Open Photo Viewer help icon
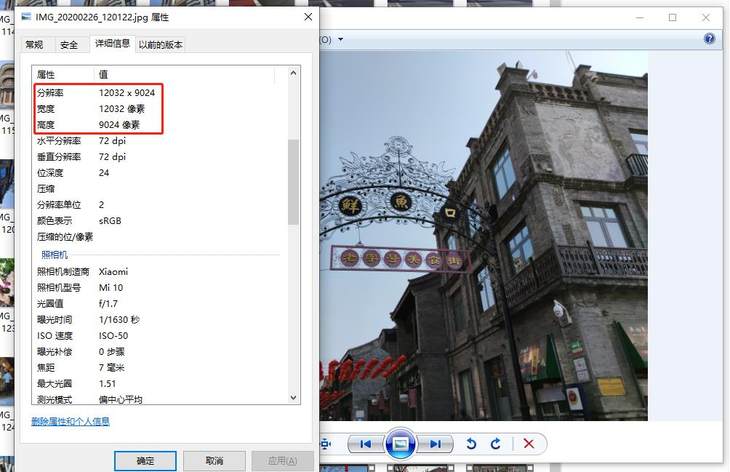 click(709, 39)
